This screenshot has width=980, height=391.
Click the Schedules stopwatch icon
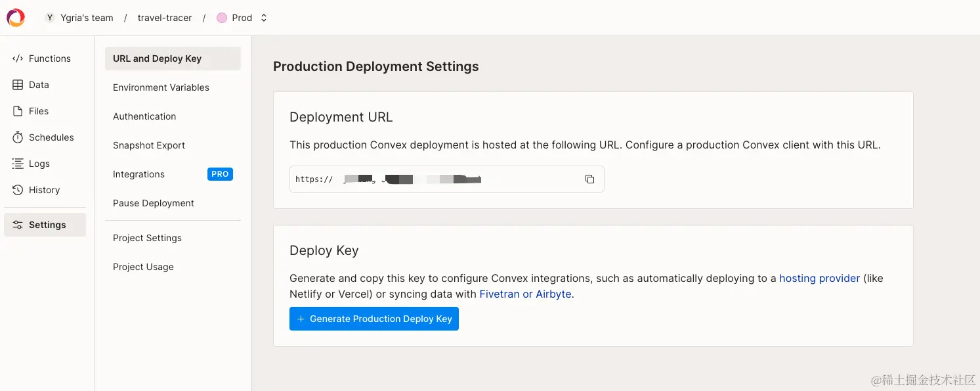tap(18, 137)
